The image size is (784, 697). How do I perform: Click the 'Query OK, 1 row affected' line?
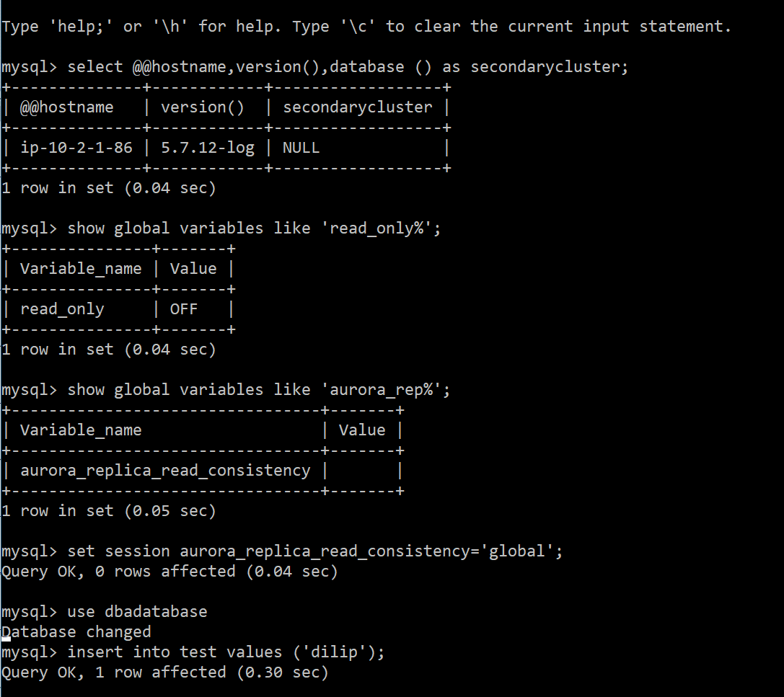pos(165,672)
